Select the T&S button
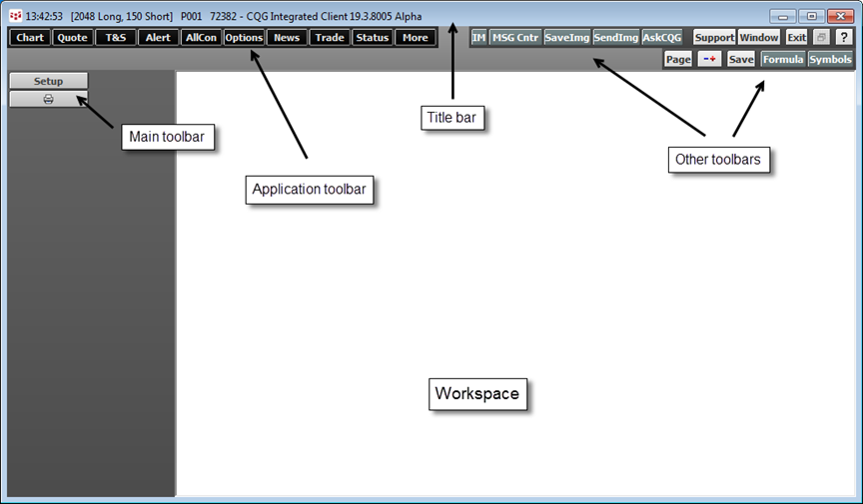863x504 pixels. click(x=114, y=37)
